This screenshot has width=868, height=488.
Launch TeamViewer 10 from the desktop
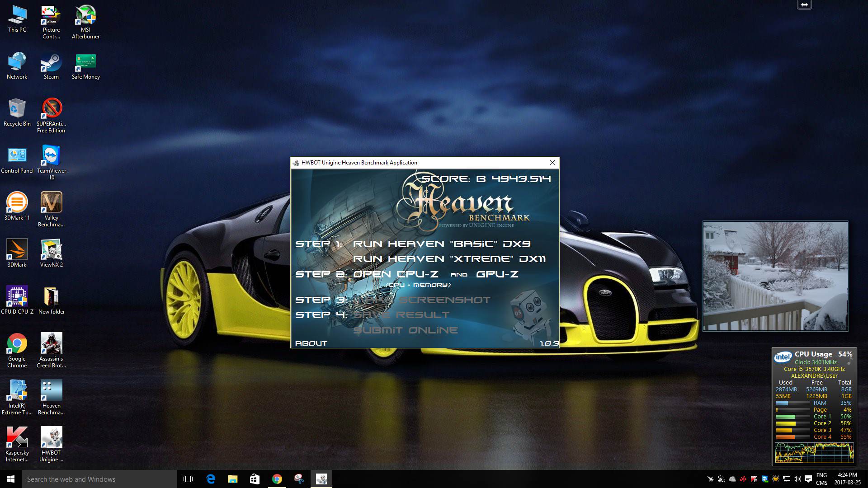pos(52,163)
